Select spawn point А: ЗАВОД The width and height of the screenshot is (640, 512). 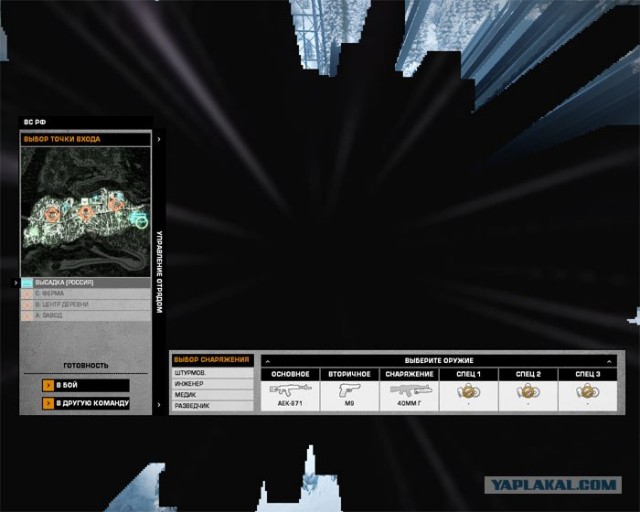86,316
